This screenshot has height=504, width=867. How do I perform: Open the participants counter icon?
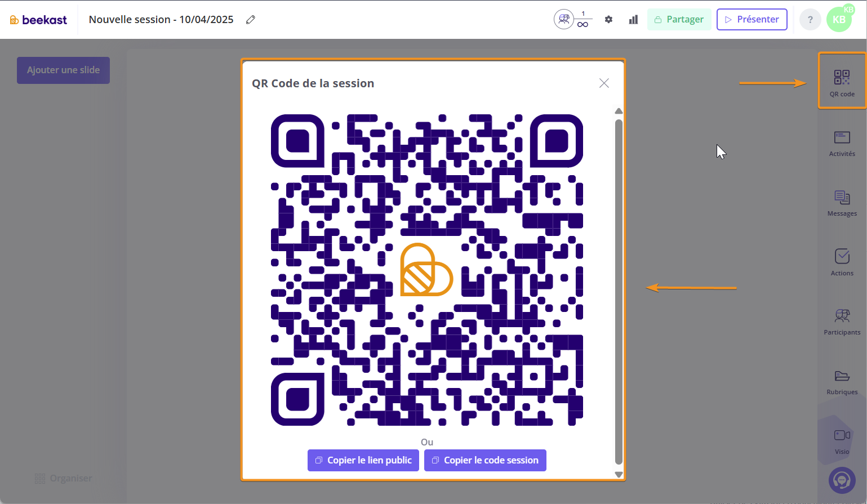coord(563,19)
